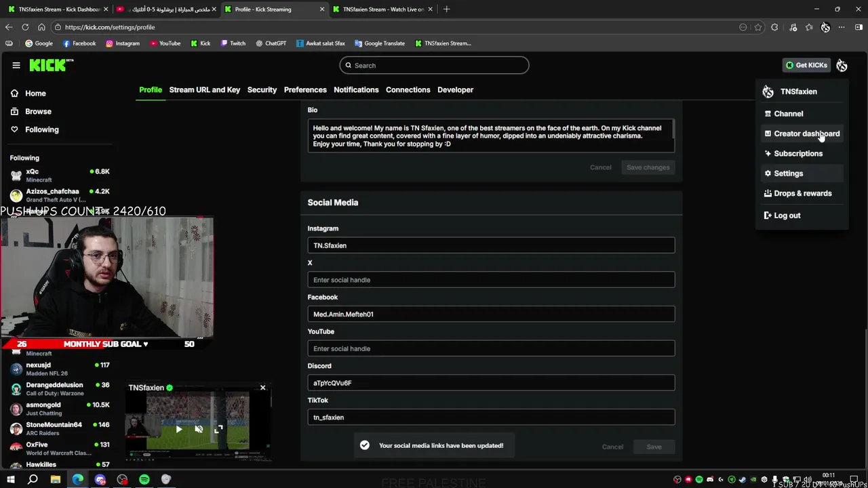The height and width of the screenshot is (488, 868).
Task: Click Save in Social Media section
Action: click(x=654, y=447)
